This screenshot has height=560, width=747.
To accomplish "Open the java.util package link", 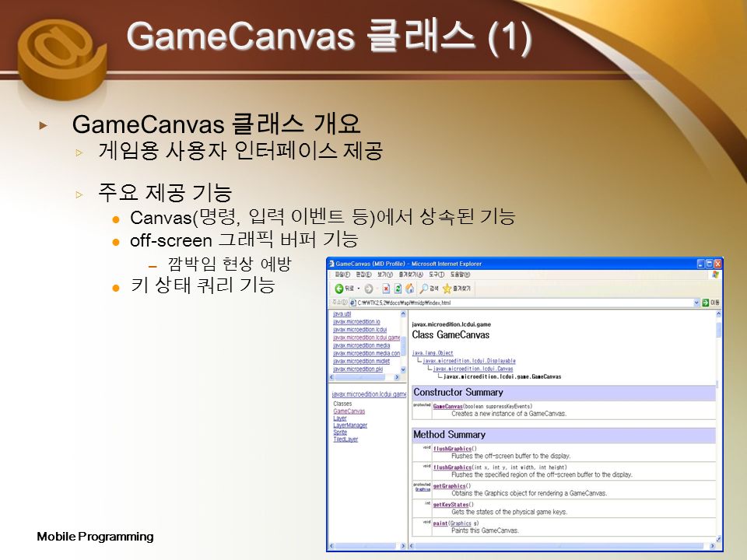I will tap(342, 313).
